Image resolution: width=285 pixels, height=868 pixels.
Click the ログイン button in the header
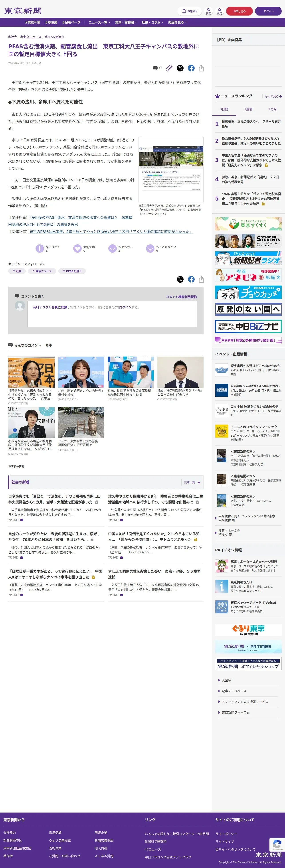[x=269, y=11]
